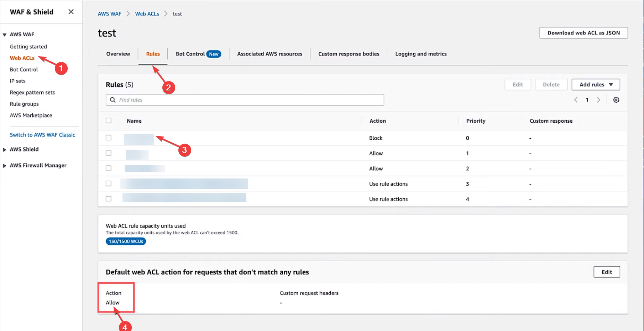The width and height of the screenshot is (644, 331).
Task: Click the Name column header
Action: point(134,121)
